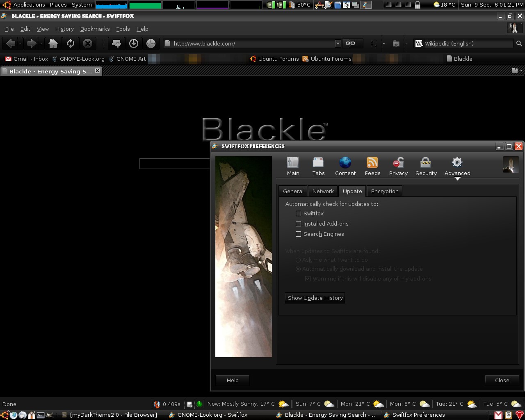The width and height of the screenshot is (525, 420).
Task: Click the URL address field
Action: (253, 43)
